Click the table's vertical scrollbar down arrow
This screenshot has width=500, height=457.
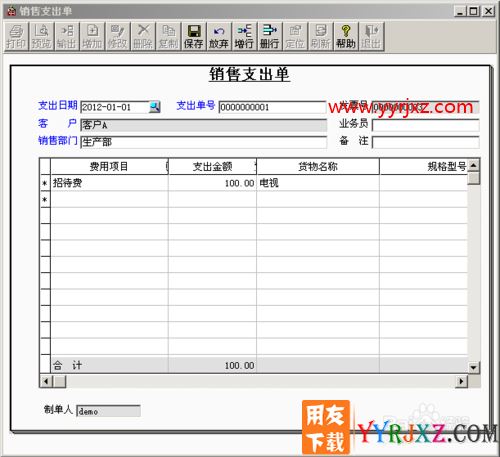click(x=474, y=367)
